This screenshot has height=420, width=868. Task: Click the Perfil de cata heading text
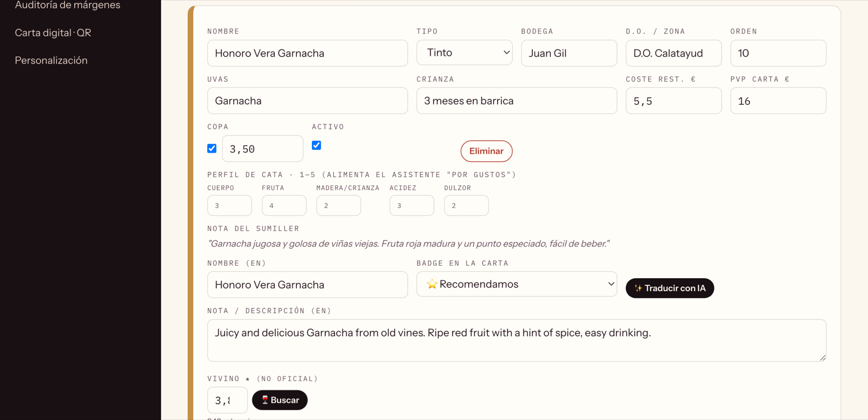pos(362,175)
